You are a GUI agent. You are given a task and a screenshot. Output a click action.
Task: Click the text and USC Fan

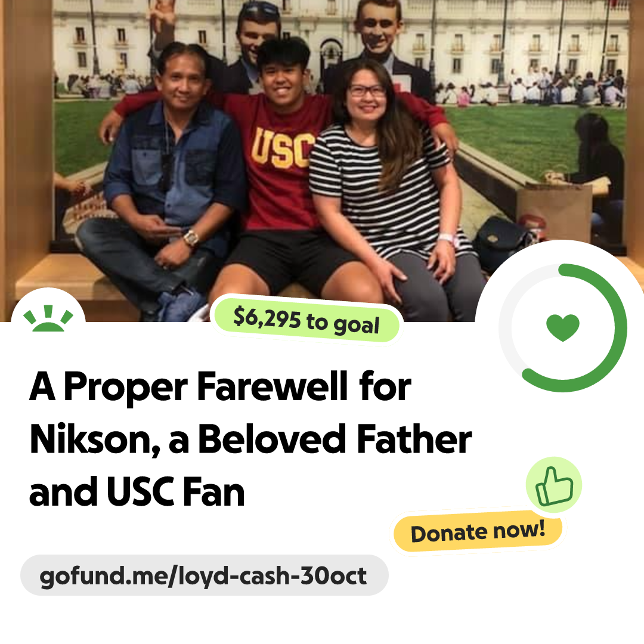(137, 493)
